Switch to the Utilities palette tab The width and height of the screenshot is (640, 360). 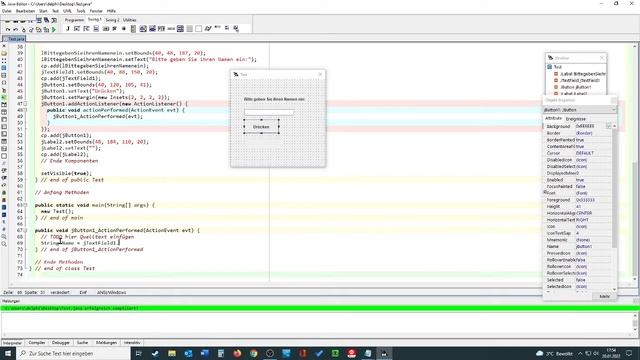point(129,20)
